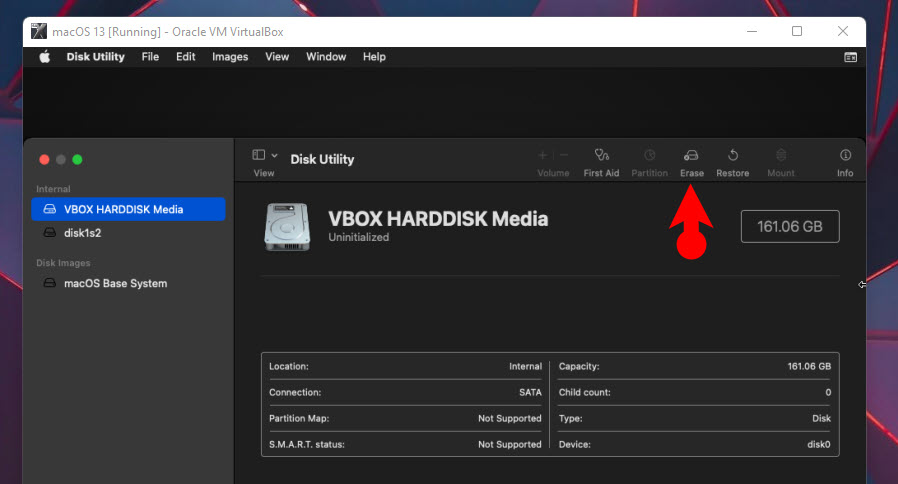The image size is (898, 484).
Task: Open the Window menu
Action: [326, 57]
